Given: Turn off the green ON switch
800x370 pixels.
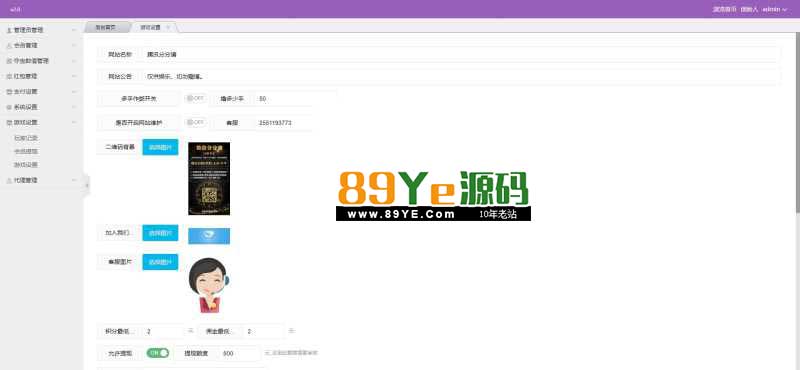Looking at the screenshot, I should [158, 353].
